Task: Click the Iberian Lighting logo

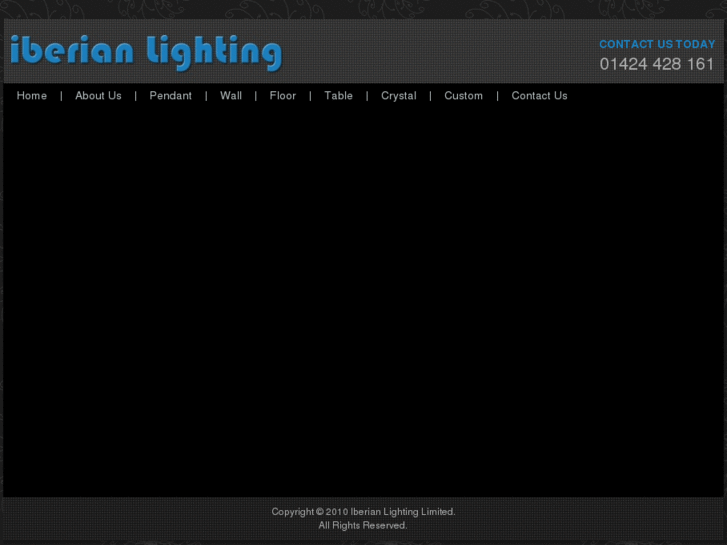Action: click(x=146, y=53)
